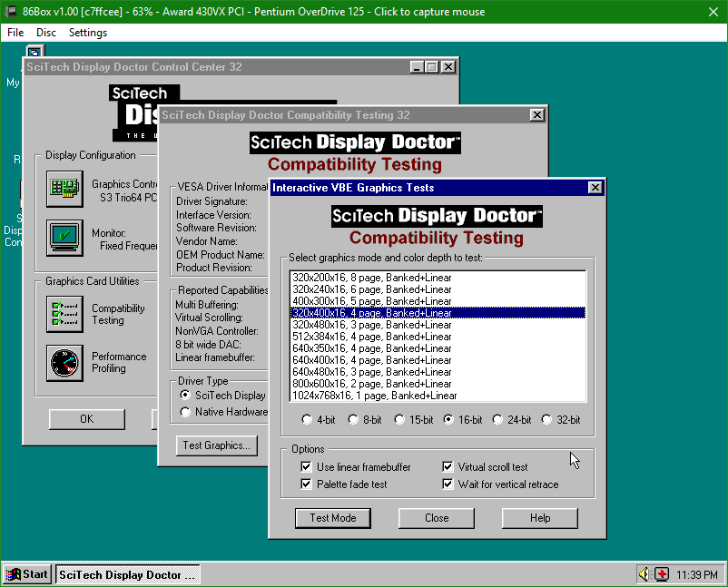The image size is (728, 587).
Task: Open the Disc menu
Action: [x=45, y=32]
